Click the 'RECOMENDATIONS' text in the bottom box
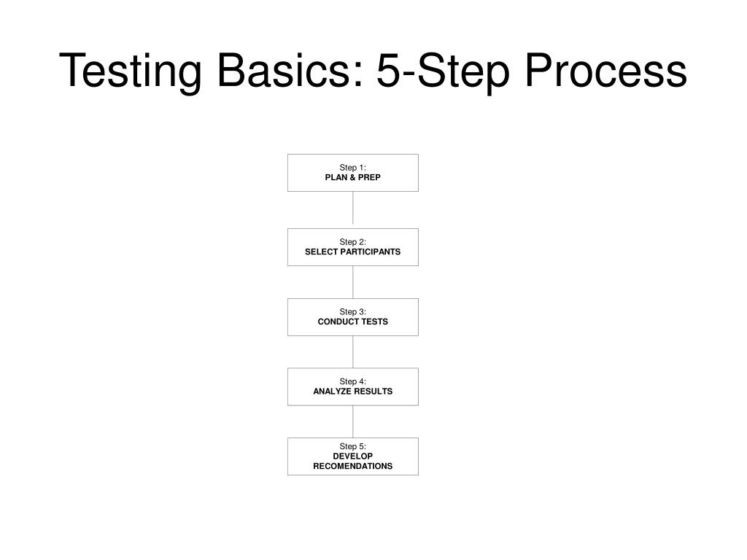 coord(352,466)
